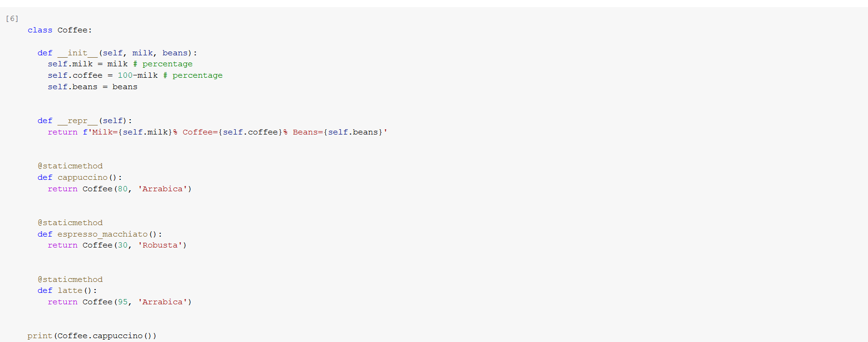Click the @staticmethod decorator above espresso_macchiato
The height and width of the screenshot is (342, 868).
70,223
